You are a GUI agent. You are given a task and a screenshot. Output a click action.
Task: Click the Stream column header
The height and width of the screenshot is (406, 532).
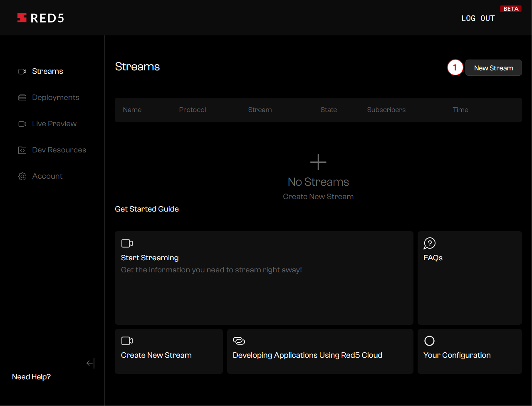(260, 110)
